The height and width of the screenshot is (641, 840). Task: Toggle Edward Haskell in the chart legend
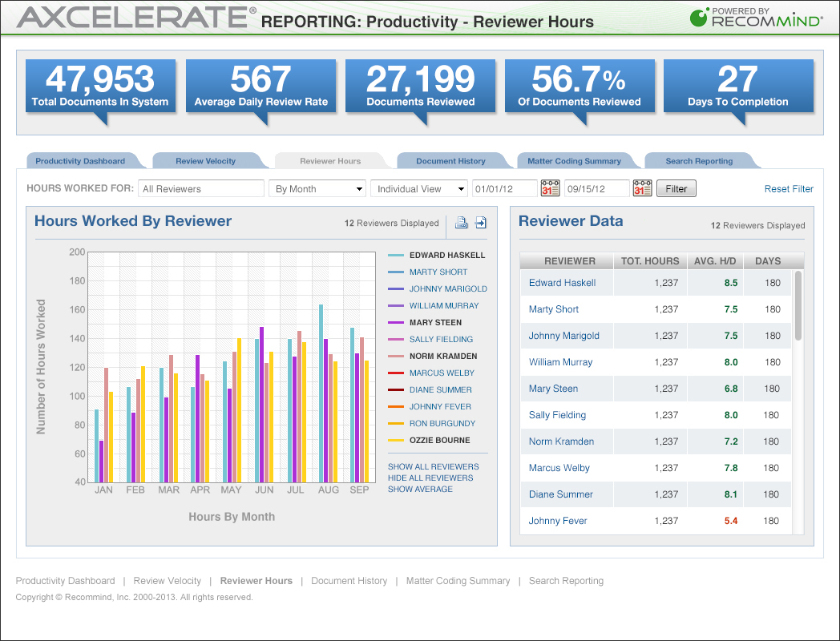447,256
